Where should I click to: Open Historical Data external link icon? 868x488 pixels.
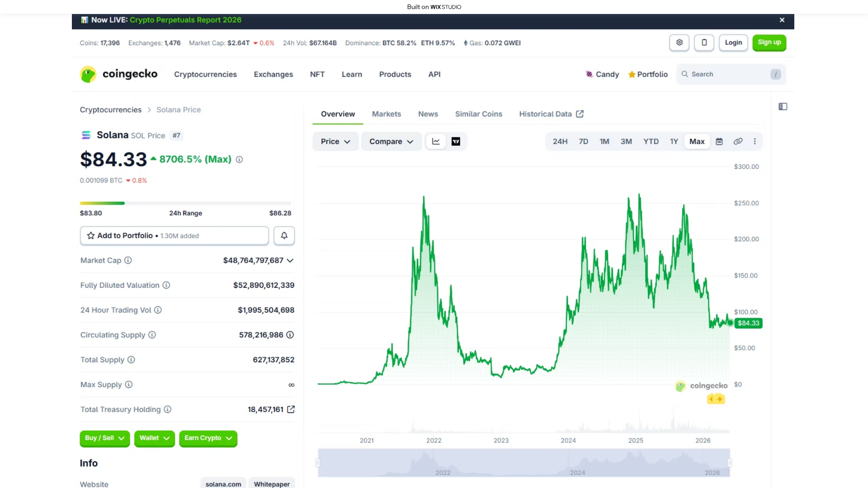coord(580,114)
